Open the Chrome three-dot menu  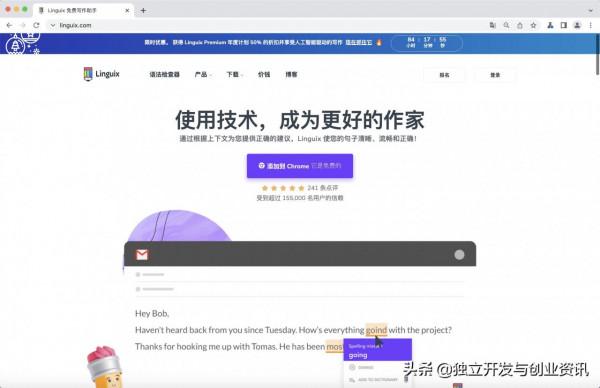point(590,25)
